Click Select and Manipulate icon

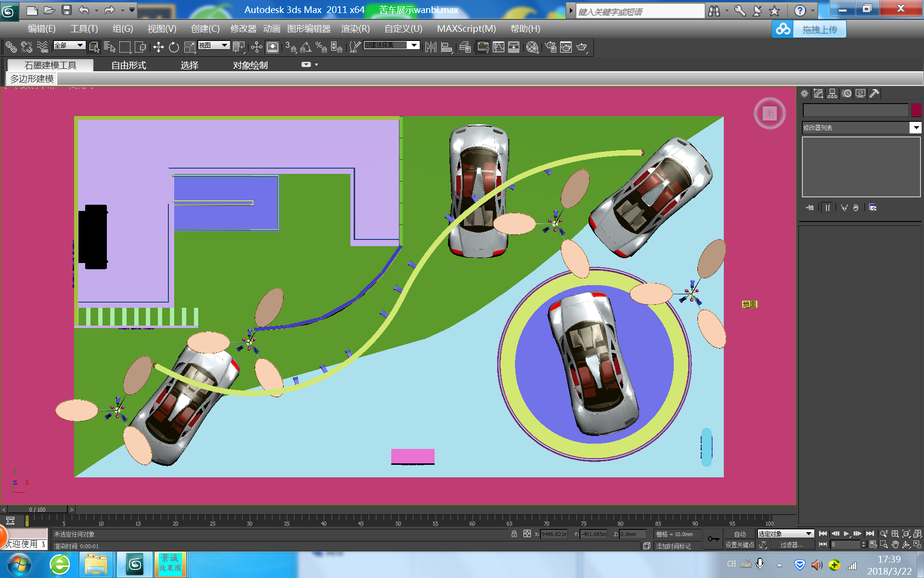(257, 47)
